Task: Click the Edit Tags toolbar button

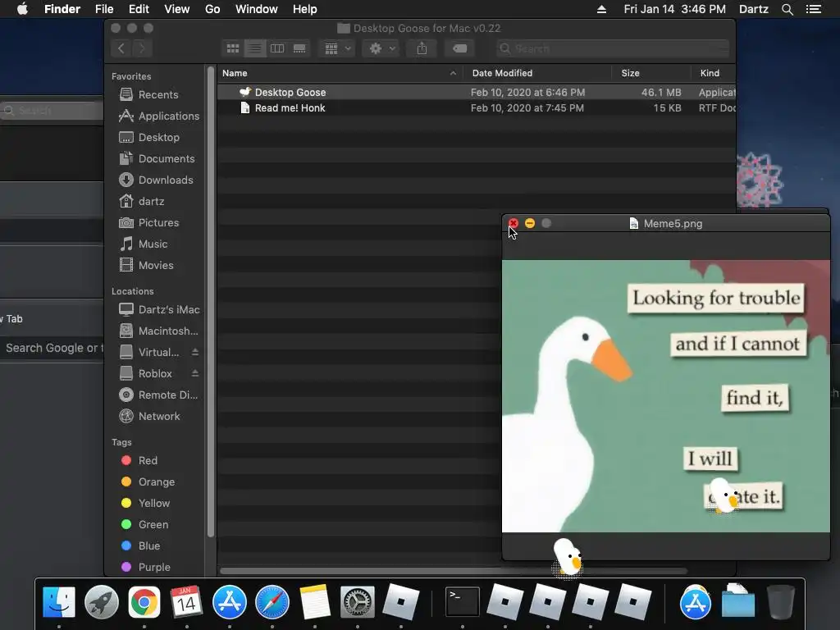Action: tap(459, 48)
